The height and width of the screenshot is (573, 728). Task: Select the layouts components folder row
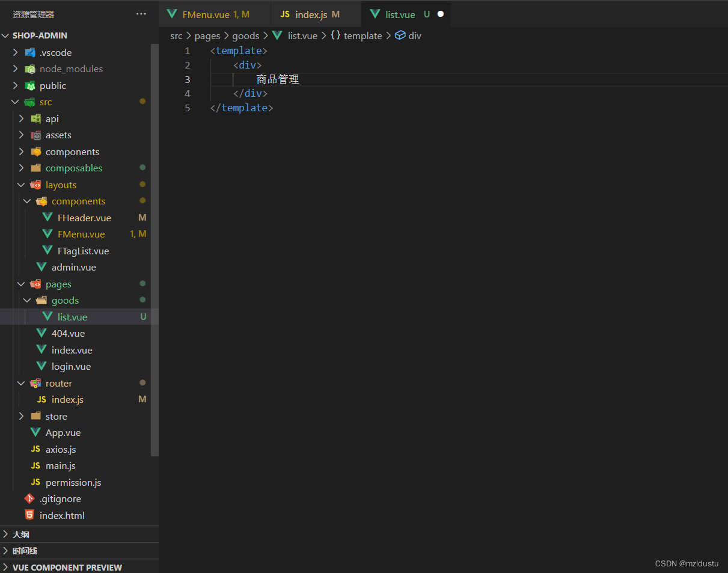point(75,201)
